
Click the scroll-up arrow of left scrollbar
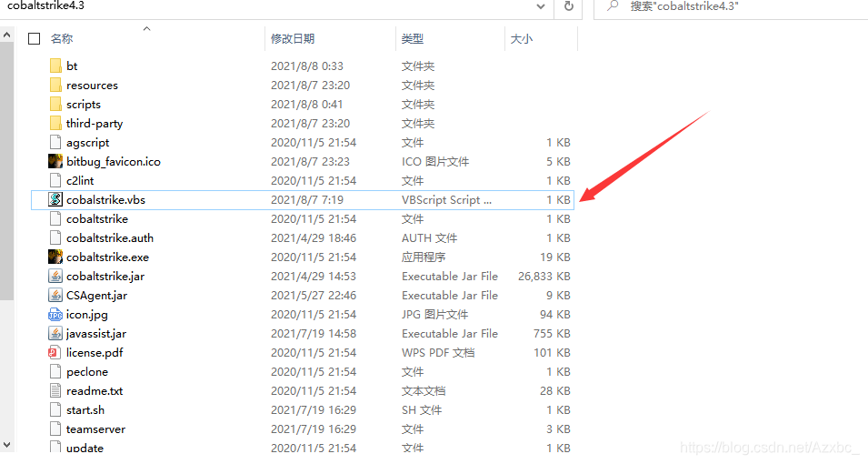click(6, 35)
